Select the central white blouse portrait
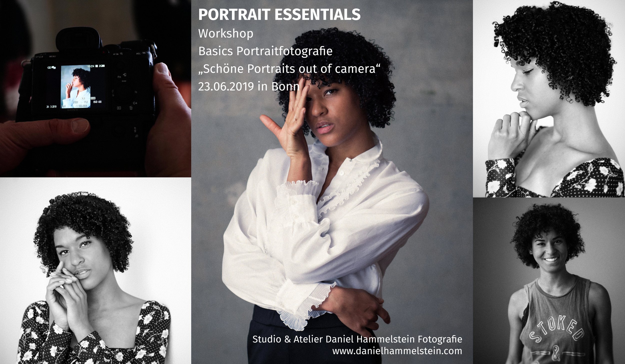 (x=332, y=182)
